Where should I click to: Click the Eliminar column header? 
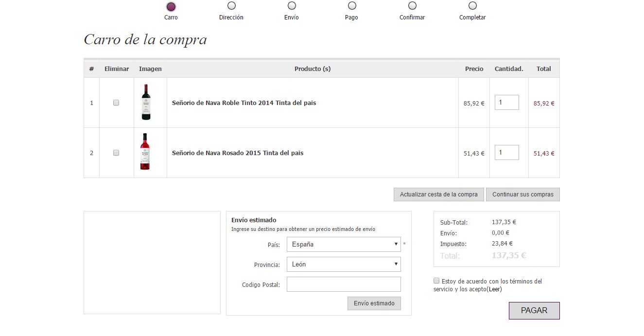pyautogui.click(x=117, y=69)
